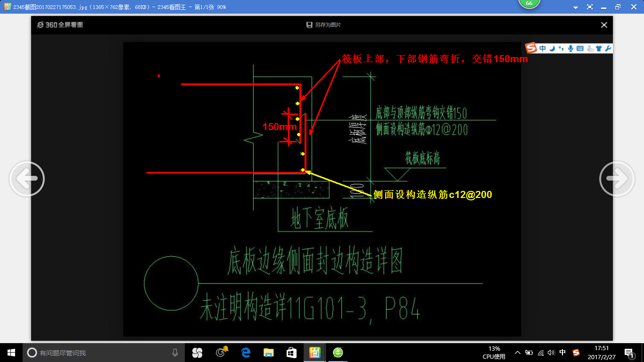
Task: Click the green 66 acceleration ball
Action: click(x=529, y=4)
